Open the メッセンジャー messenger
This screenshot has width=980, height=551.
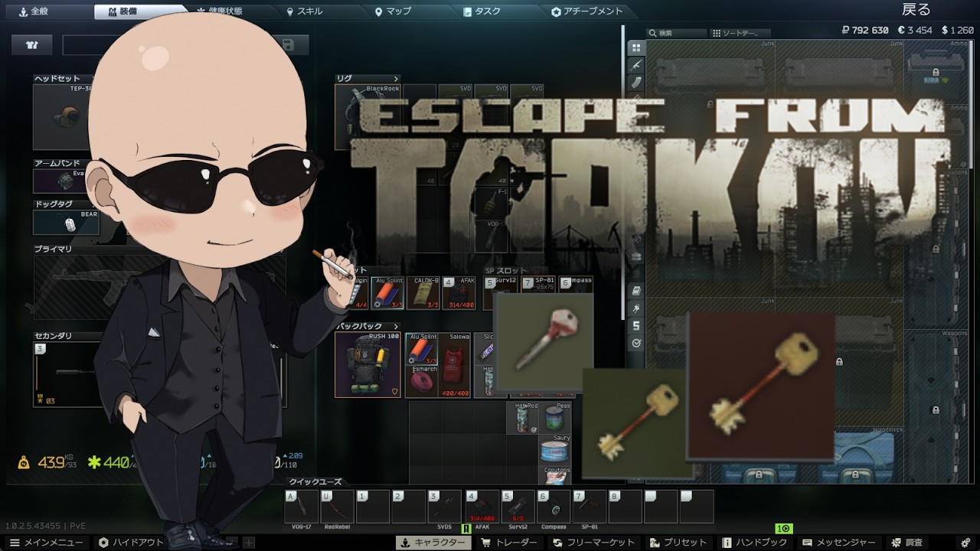click(840, 543)
